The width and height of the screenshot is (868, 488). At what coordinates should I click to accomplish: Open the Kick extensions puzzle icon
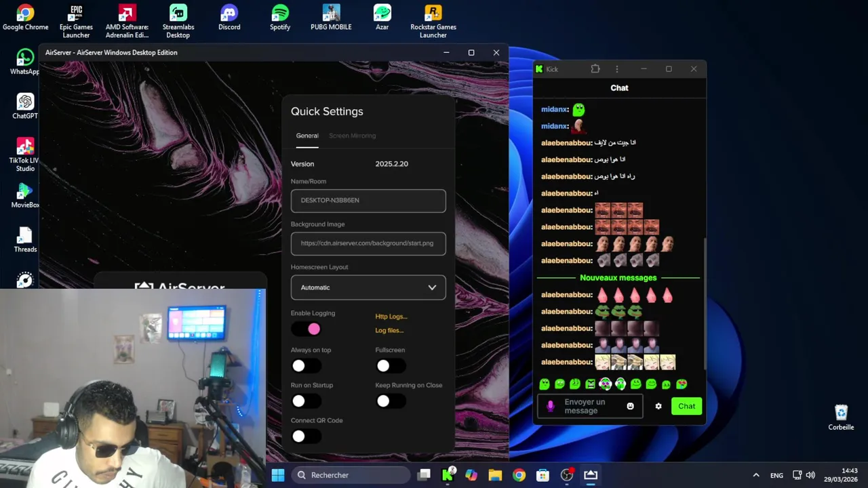pyautogui.click(x=595, y=69)
